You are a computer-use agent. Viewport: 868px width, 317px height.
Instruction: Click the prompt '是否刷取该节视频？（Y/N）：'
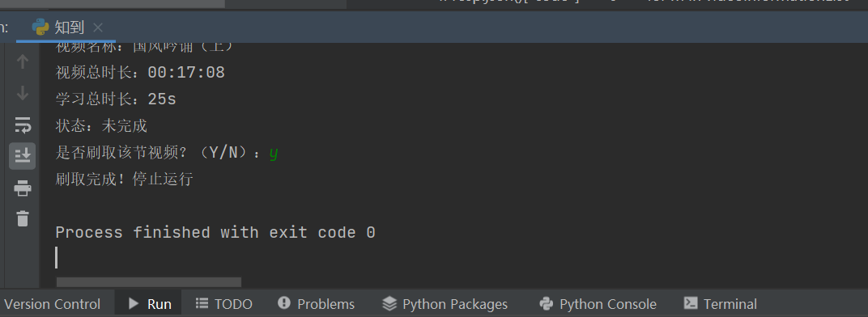coord(159,152)
